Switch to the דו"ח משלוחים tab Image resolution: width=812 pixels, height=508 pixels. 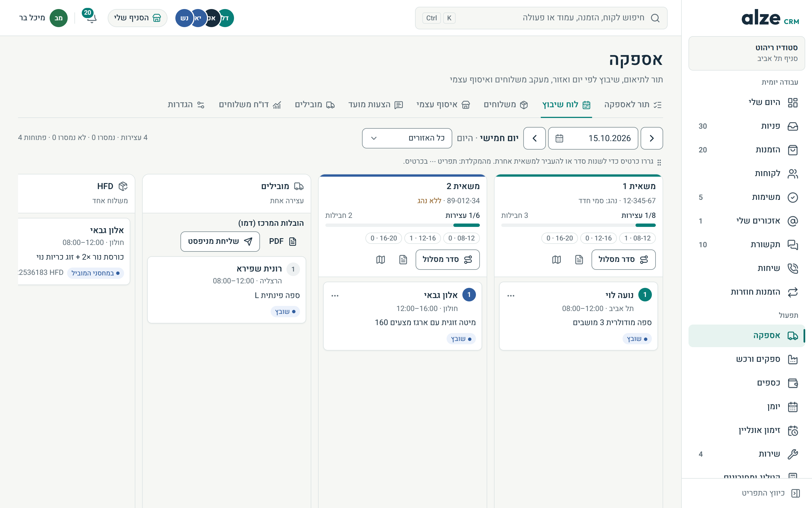click(x=250, y=105)
